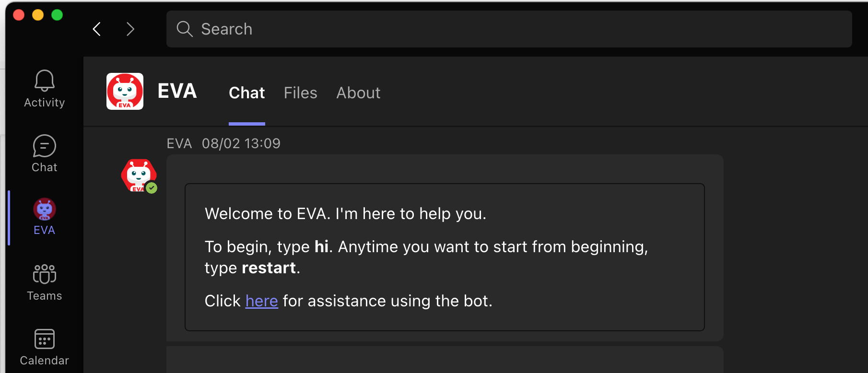
Task: Click the magnifying glass search icon
Action: [x=184, y=29]
